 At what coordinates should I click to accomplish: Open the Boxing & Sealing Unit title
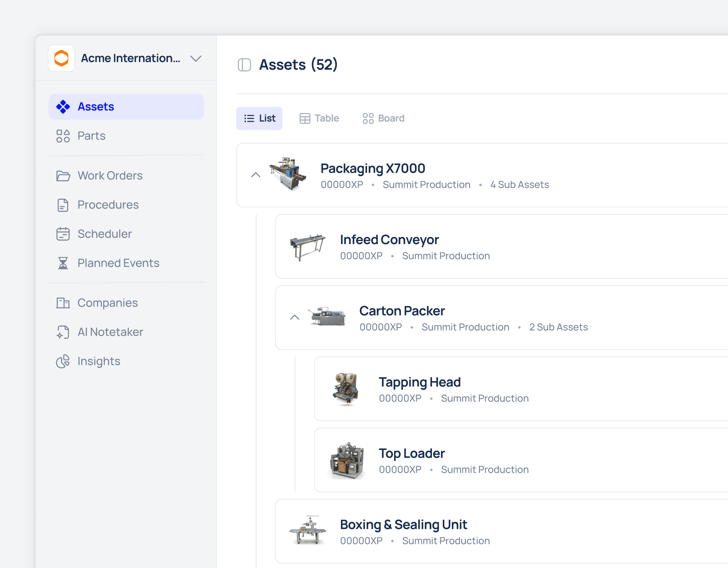pyautogui.click(x=404, y=525)
